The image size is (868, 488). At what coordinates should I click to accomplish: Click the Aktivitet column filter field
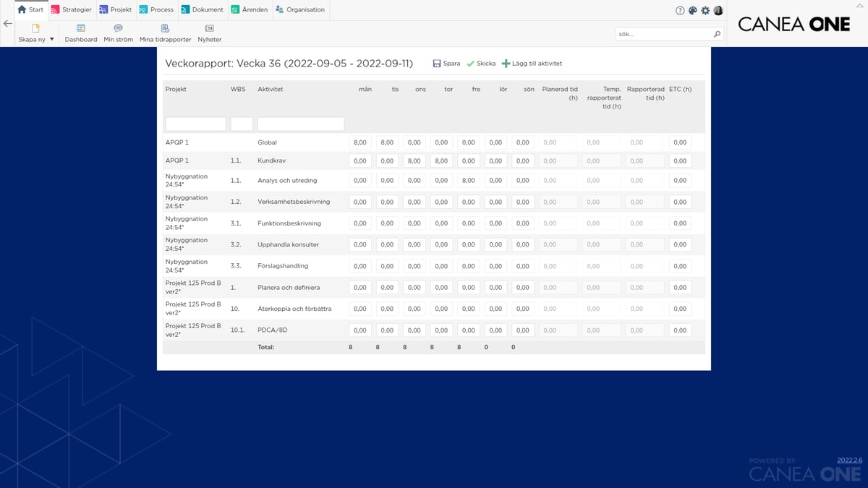click(300, 124)
